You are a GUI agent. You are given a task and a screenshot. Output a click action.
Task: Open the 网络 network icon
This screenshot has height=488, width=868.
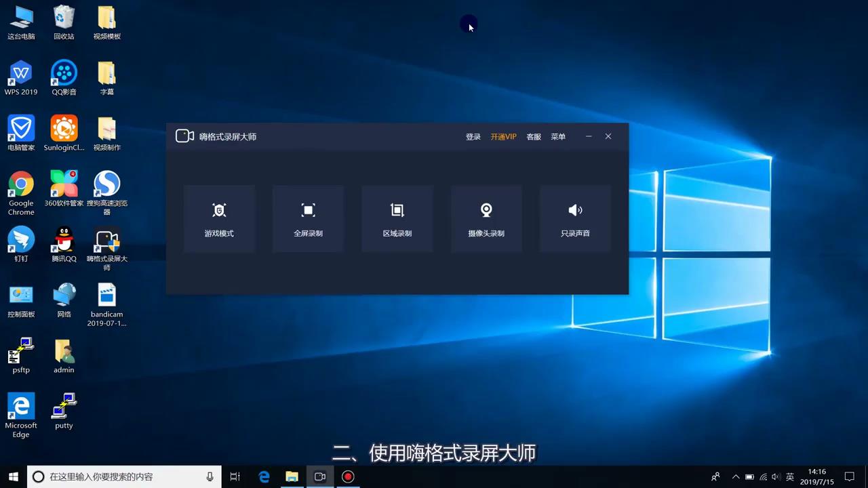coord(64,300)
